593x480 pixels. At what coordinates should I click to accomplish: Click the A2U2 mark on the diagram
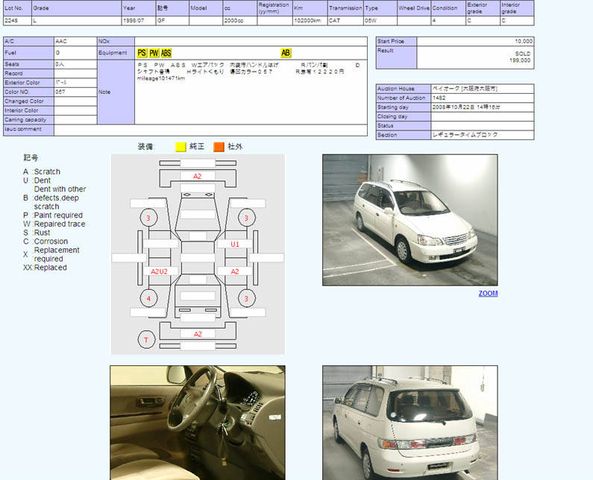159,271
